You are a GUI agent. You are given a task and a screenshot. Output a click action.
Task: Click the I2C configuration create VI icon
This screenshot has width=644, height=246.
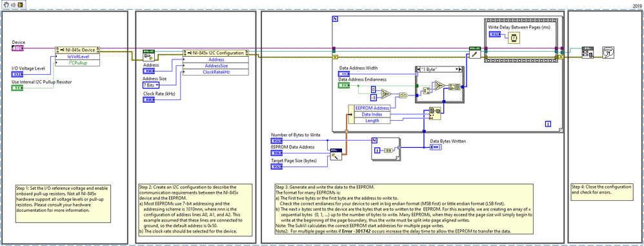148,55
